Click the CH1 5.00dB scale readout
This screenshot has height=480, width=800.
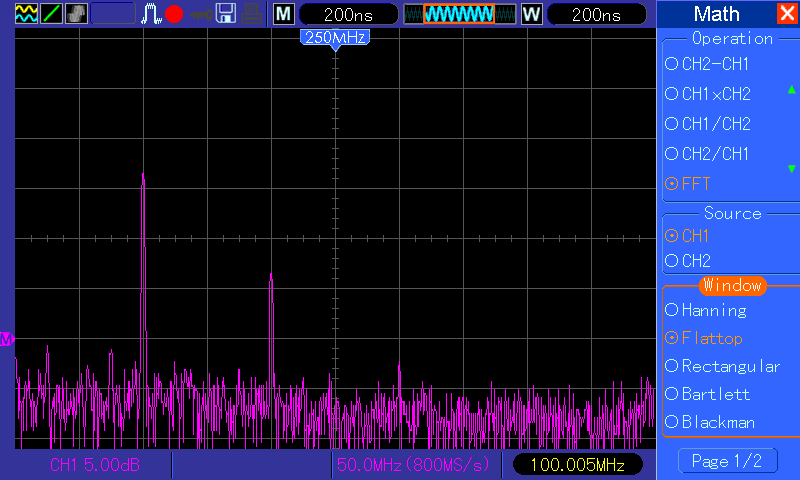click(x=95, y=465)
